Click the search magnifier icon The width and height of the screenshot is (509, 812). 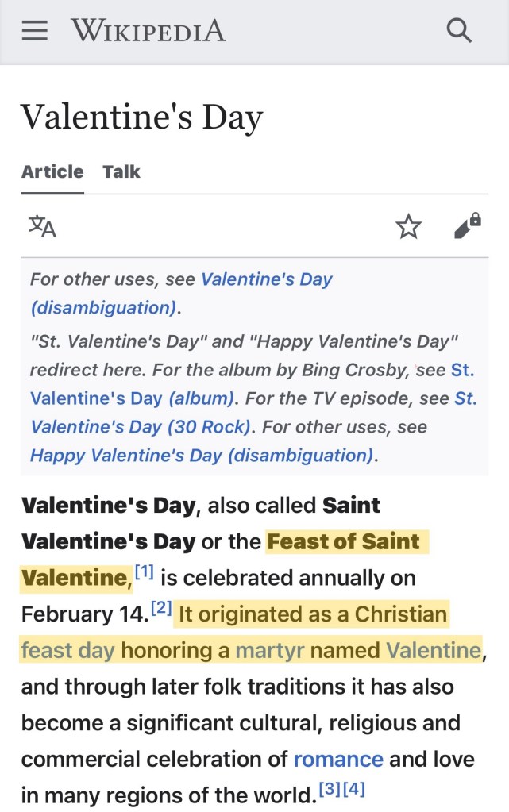point(459,31)
